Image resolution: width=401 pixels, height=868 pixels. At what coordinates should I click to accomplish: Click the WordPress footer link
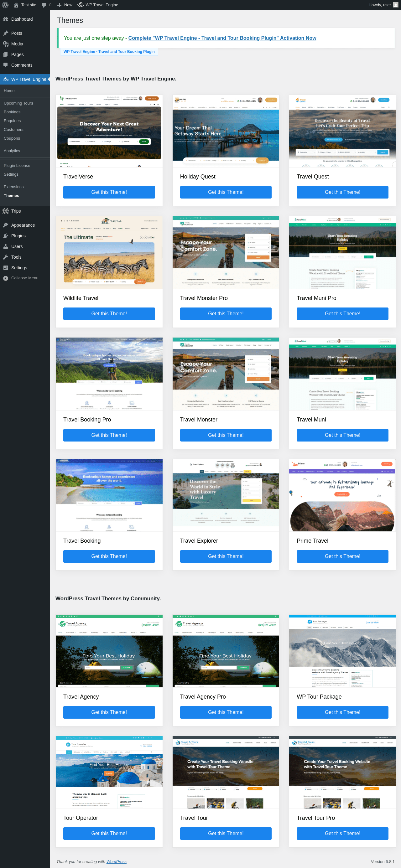click(116, 862)
